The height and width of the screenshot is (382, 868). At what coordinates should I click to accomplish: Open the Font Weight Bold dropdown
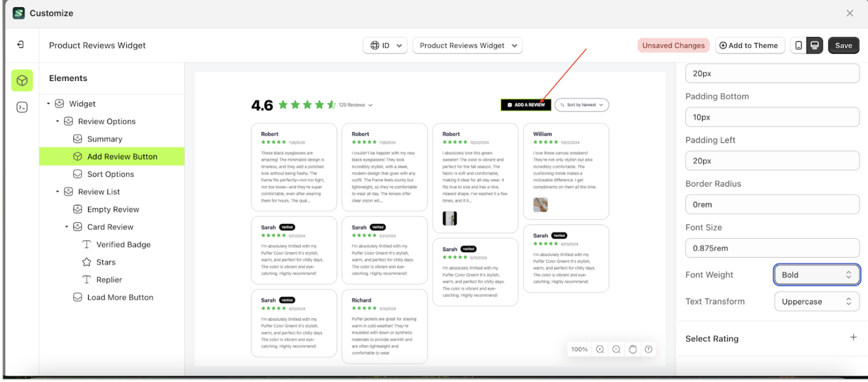tap(817, 275)
